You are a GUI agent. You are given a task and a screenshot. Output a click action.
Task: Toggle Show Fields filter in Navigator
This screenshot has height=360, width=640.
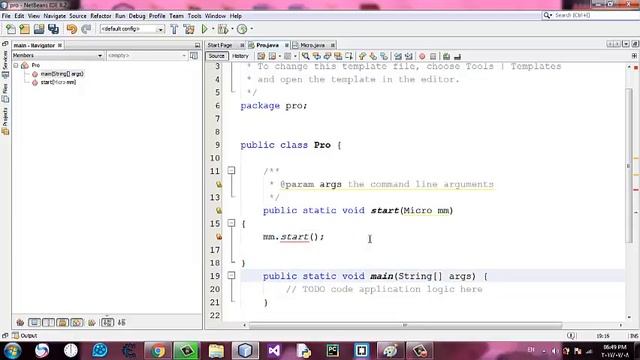pyautogui.click(x=34, y=322)
